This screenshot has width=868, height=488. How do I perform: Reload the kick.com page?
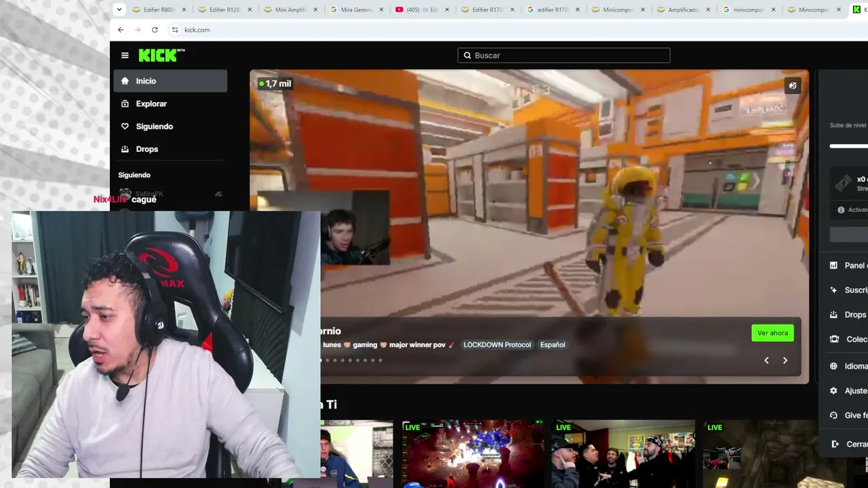tap(155, 30)
